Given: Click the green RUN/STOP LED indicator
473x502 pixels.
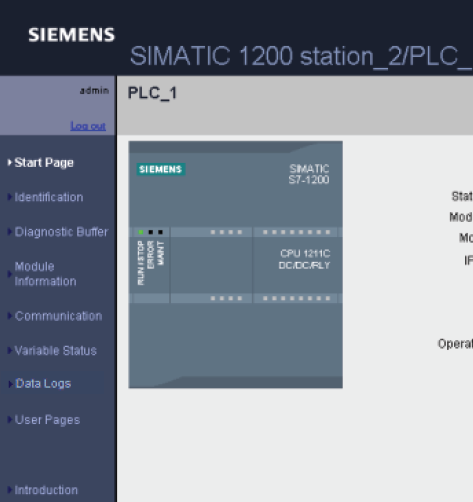Looking at the screenshot, I should click(x=141, y=232).
